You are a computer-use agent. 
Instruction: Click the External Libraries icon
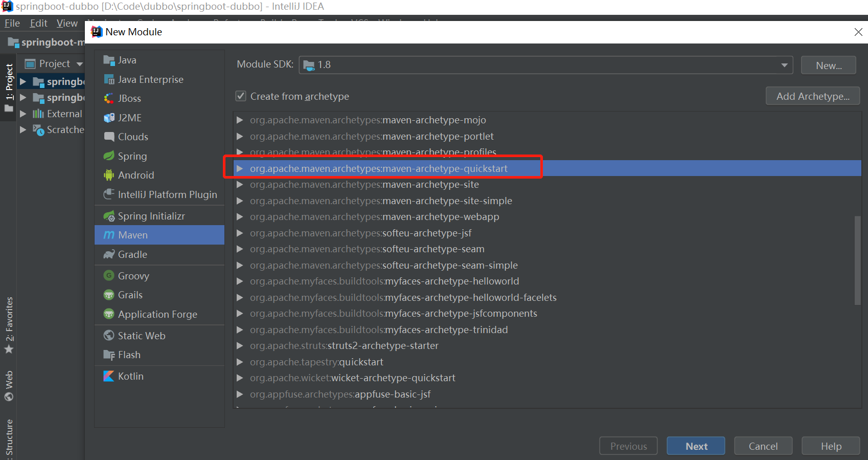38,114
